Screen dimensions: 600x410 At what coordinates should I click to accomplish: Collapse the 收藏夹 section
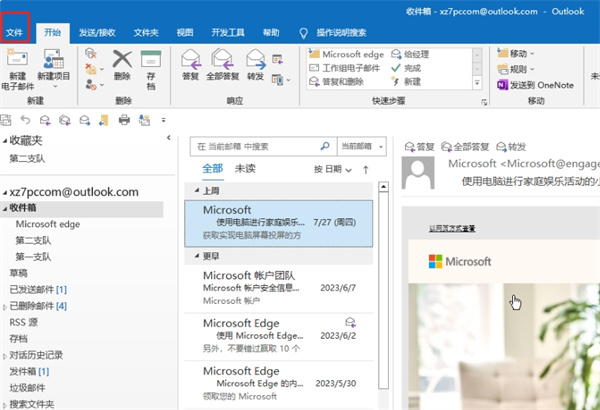point(5,141)
